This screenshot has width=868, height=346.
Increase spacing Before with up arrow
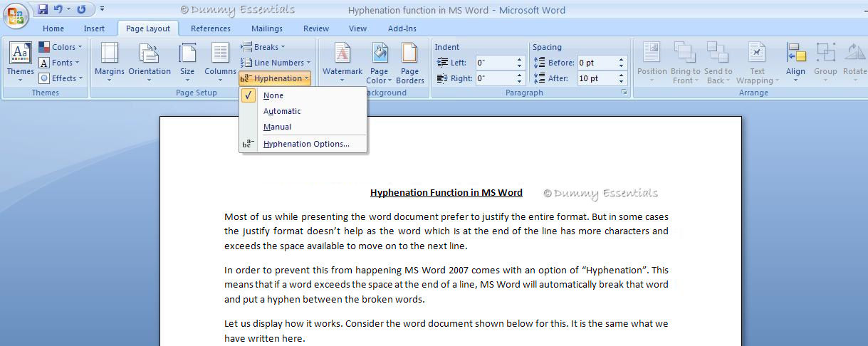point(622,60)
